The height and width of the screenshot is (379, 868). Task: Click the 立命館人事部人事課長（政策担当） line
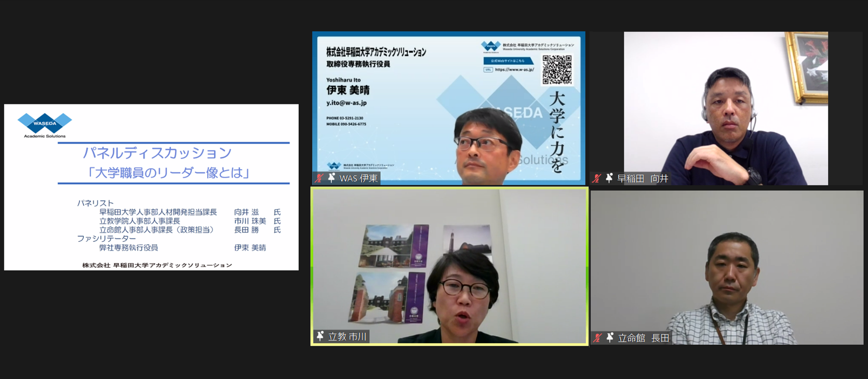pyautogui.click(x=156, y=230)
